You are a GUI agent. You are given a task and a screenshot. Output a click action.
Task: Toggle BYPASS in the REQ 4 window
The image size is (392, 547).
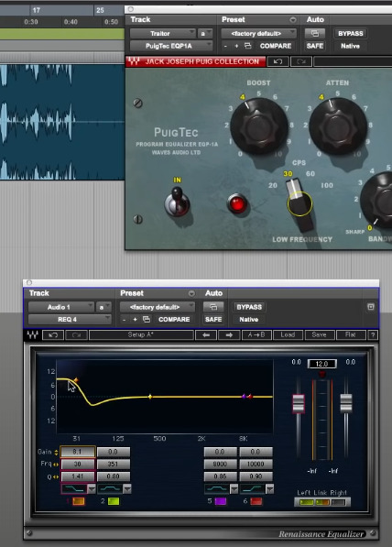coord(249,307)
